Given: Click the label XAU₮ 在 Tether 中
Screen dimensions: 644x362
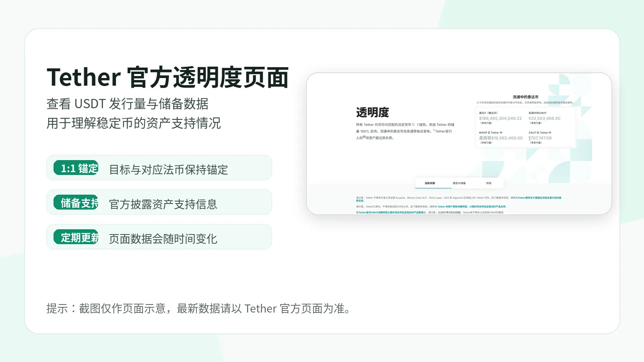Looking at the screenshot, I should coord(540,133).
